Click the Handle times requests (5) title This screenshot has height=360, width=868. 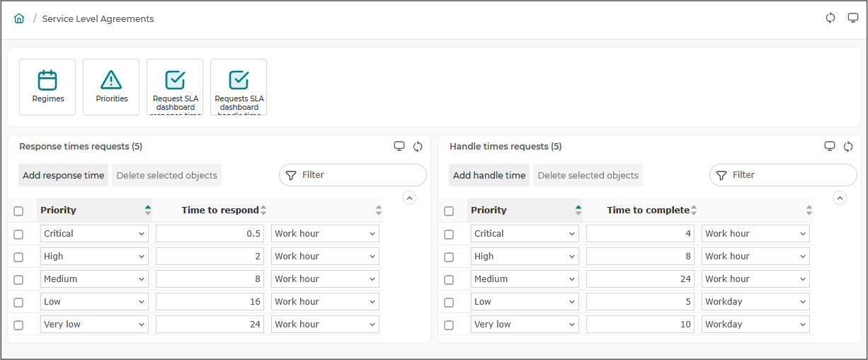click(x=506, y=147)
